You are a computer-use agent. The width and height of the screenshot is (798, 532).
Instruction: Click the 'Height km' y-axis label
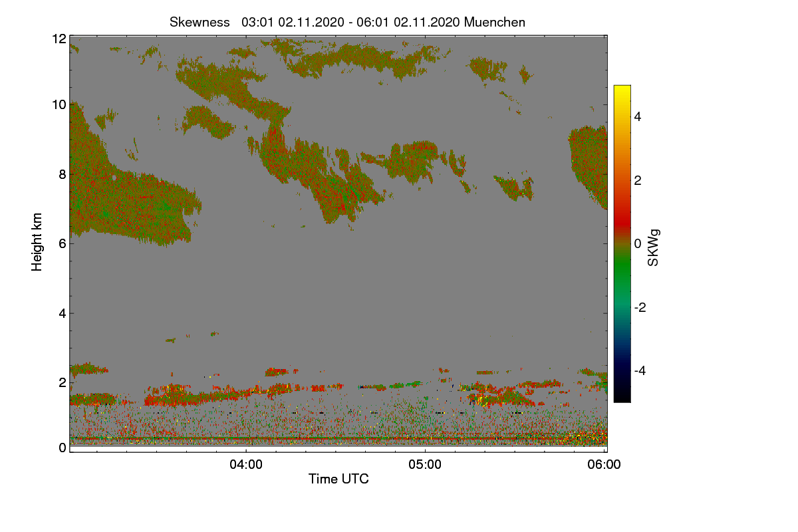37,241
